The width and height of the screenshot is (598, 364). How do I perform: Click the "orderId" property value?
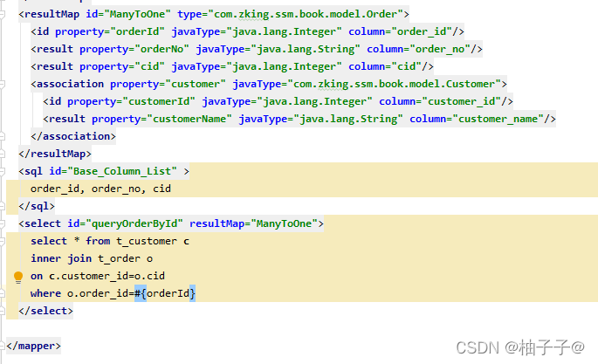pos(137,31)
